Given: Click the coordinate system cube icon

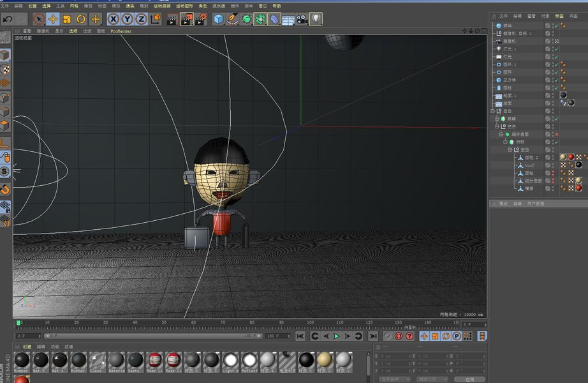Looking at the screenshot, I should click(x=155, y=19).
